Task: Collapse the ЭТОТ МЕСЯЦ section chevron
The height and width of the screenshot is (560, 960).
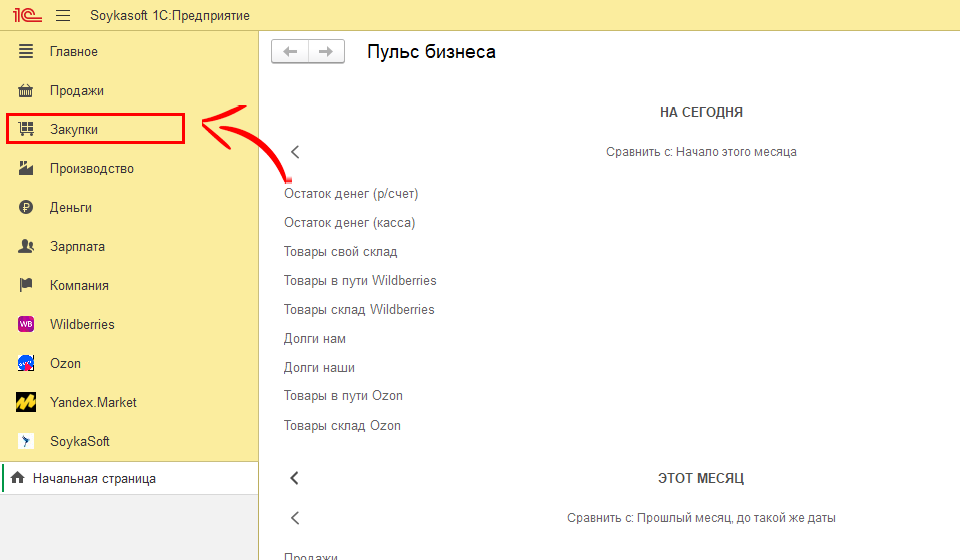Action: (295, 478)
